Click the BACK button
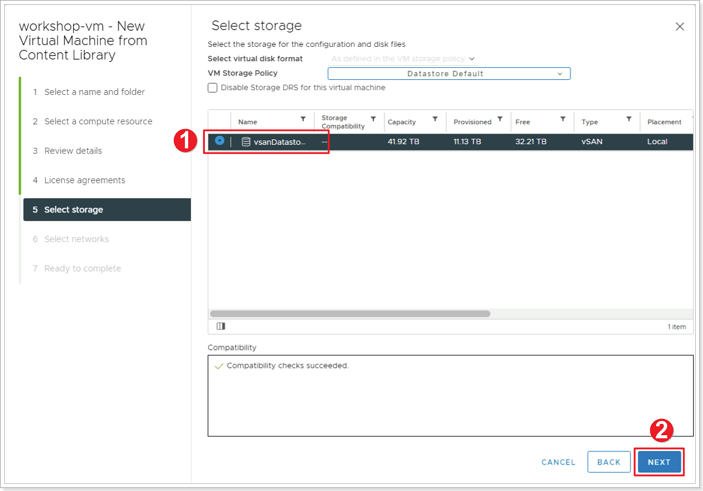Viewport: 703px width, 491px height. click(x=608, y=462)
